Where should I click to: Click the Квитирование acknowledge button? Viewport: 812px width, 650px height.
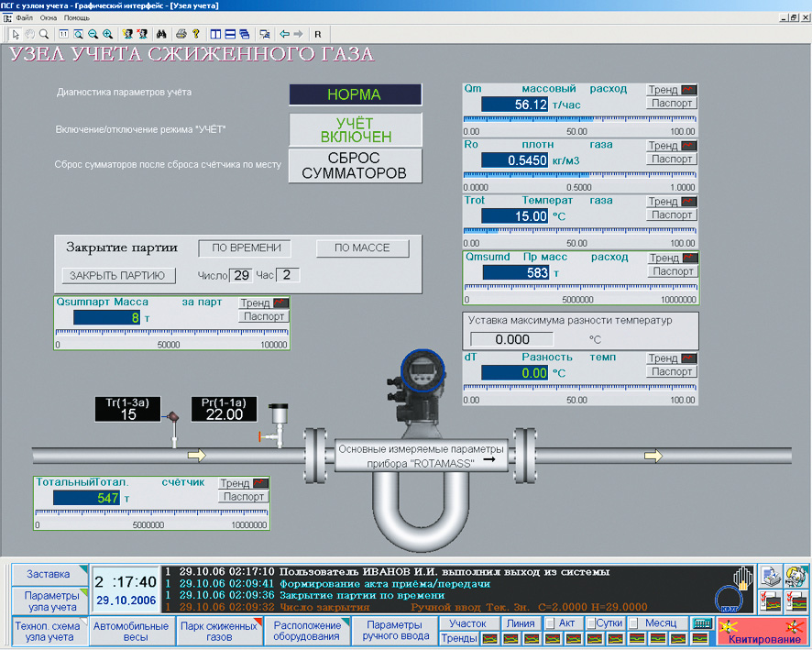click(x=763, y=632)
